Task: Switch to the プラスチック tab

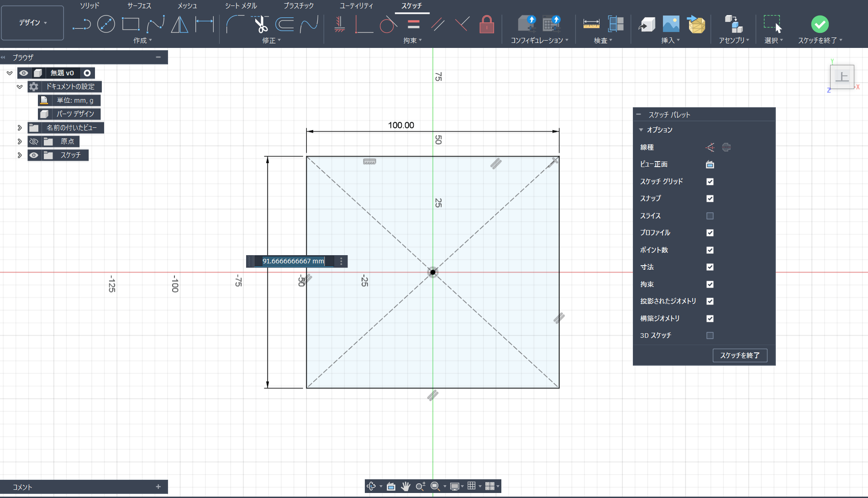Action: [299, 6]
